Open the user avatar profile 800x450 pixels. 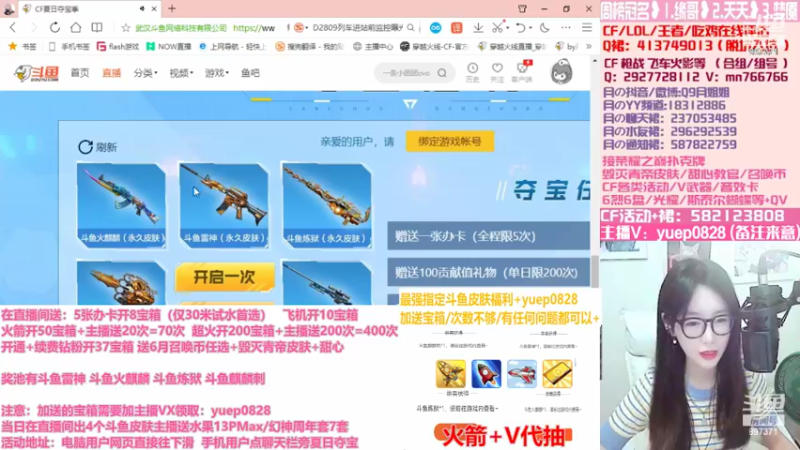(x=561, y=71)
